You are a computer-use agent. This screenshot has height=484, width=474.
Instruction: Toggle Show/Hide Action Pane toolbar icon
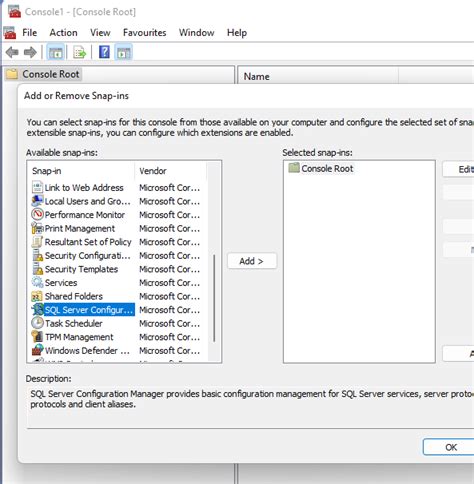124,52
